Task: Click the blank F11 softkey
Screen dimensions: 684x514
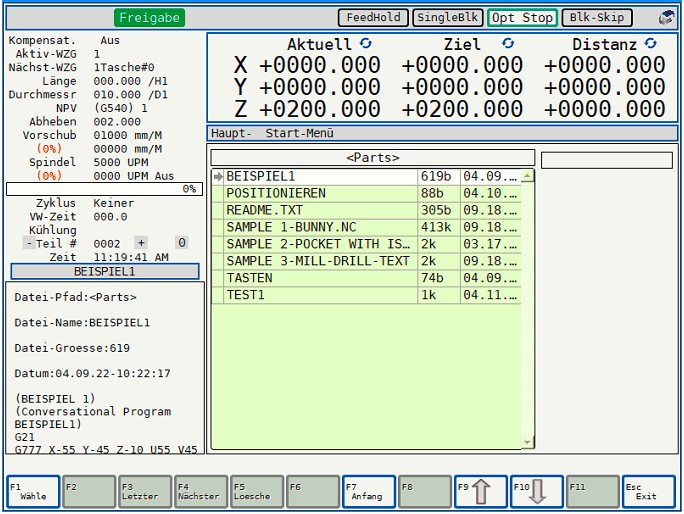Action: (x=593, y=491)
